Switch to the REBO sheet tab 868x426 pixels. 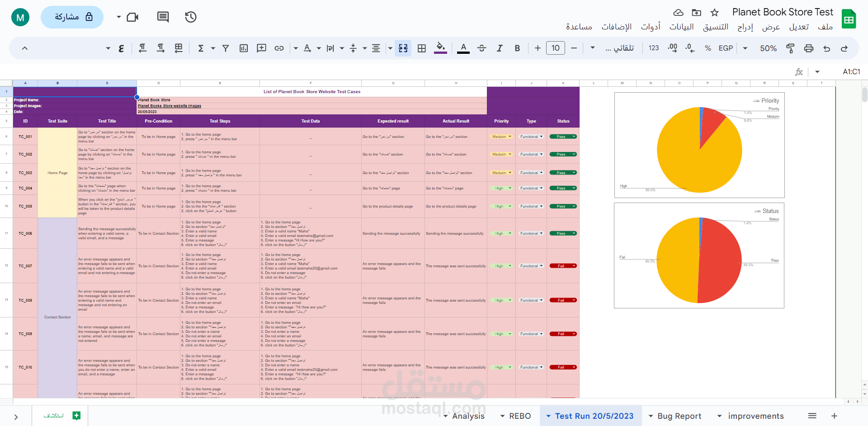pyautogui.click(x=520, y=416)
